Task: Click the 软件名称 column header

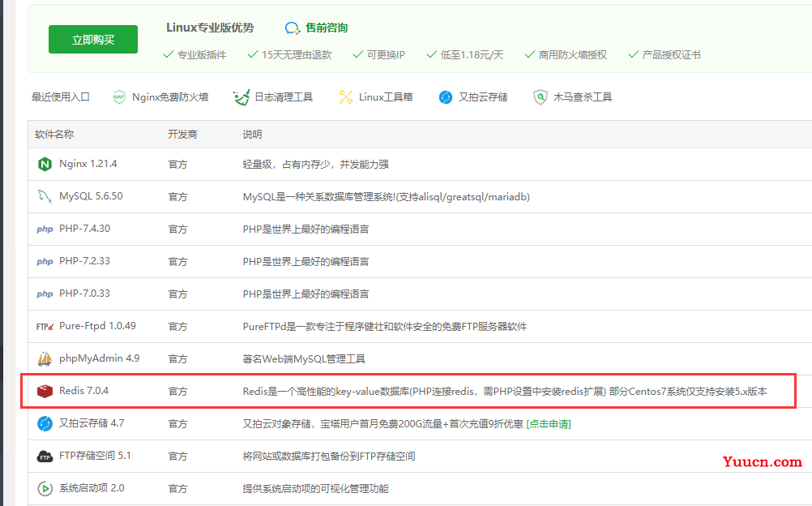Action: tap(54, 135)
